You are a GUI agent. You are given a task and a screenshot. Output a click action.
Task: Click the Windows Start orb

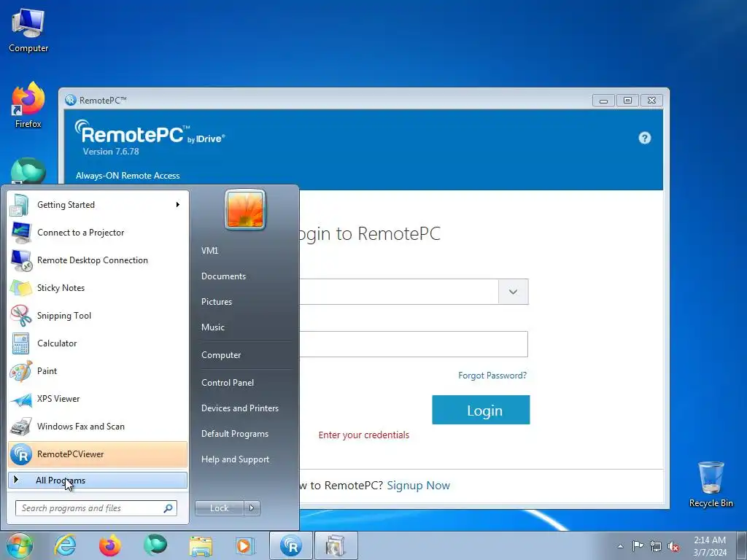click(20, 545)
